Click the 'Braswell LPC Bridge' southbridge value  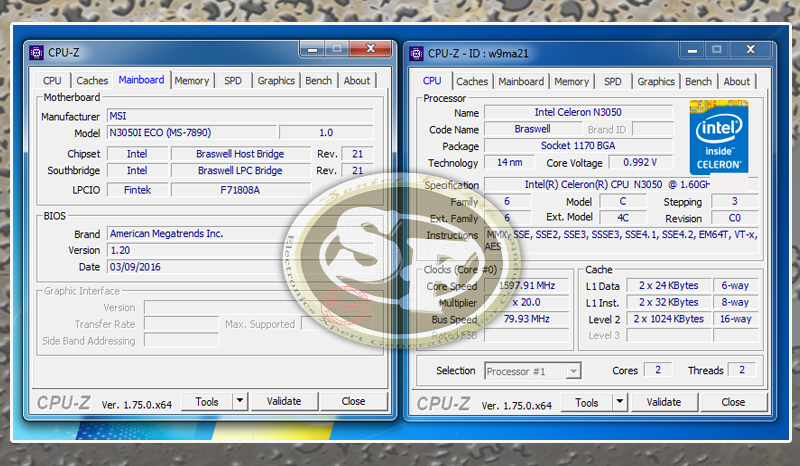tap(240, 170)
